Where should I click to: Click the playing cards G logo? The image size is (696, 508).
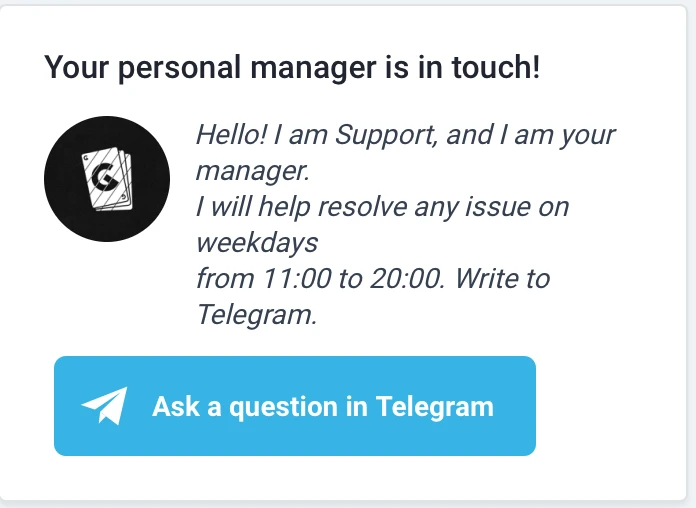(x=107, y=179)
